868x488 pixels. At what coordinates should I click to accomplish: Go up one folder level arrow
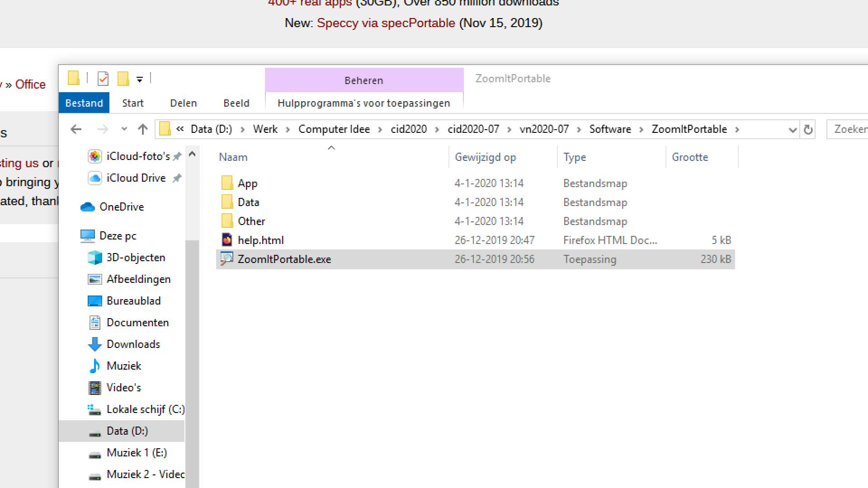143,130
